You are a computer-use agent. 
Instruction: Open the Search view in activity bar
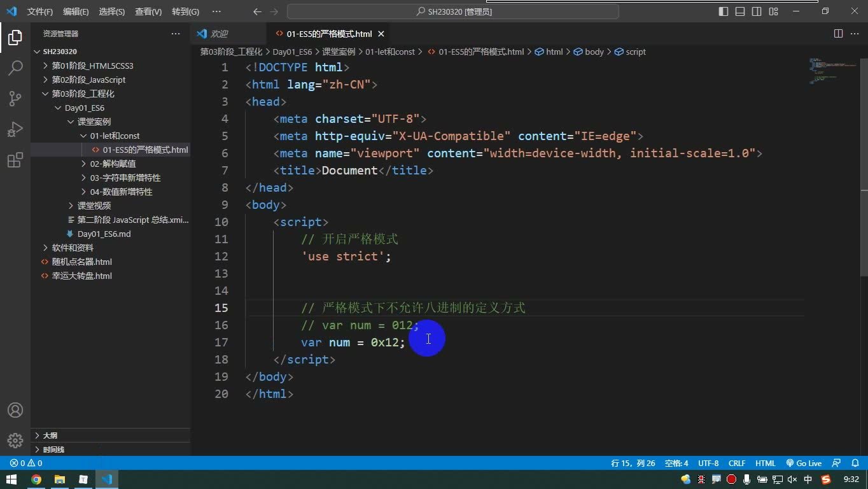(15, 67)
